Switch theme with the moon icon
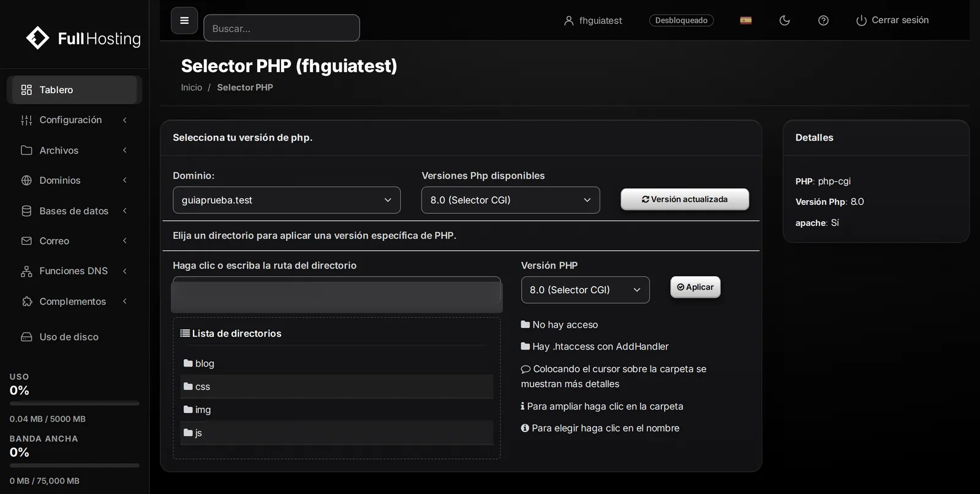The width and height of the screenshot is (980, 494). tap(785, 20)
